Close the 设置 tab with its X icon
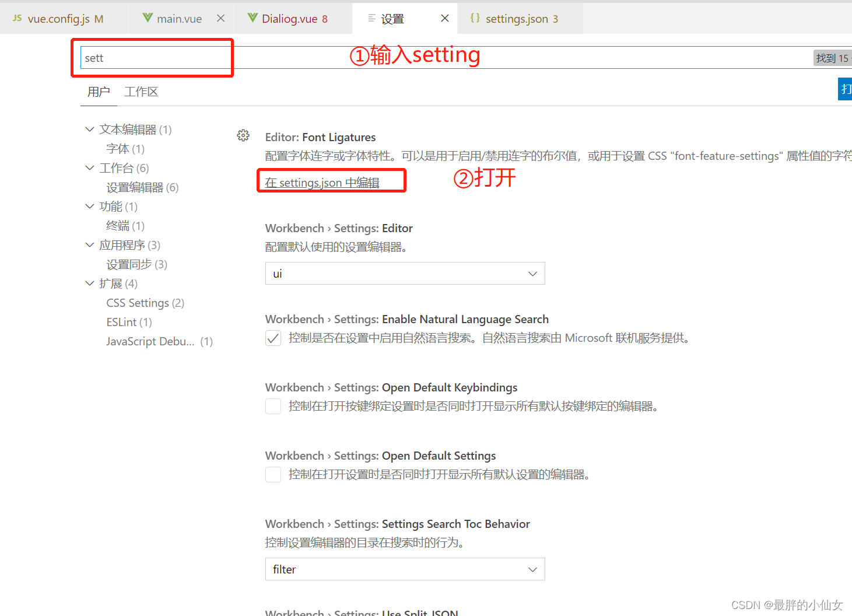Image resolution: width=852 pixels, height=616 pixels. [445, 18]
